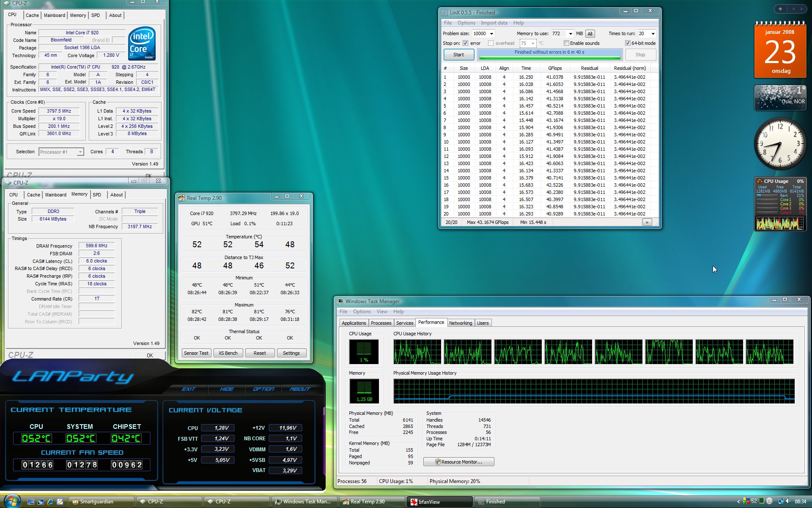The image size is (812, 508).
Task: Toggle Stop on error checkbox in LinX
Action: [465, 43]
